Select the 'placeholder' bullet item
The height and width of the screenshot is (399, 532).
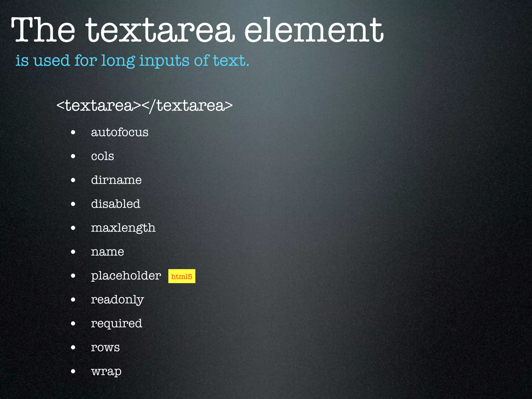tap(126, 276)
